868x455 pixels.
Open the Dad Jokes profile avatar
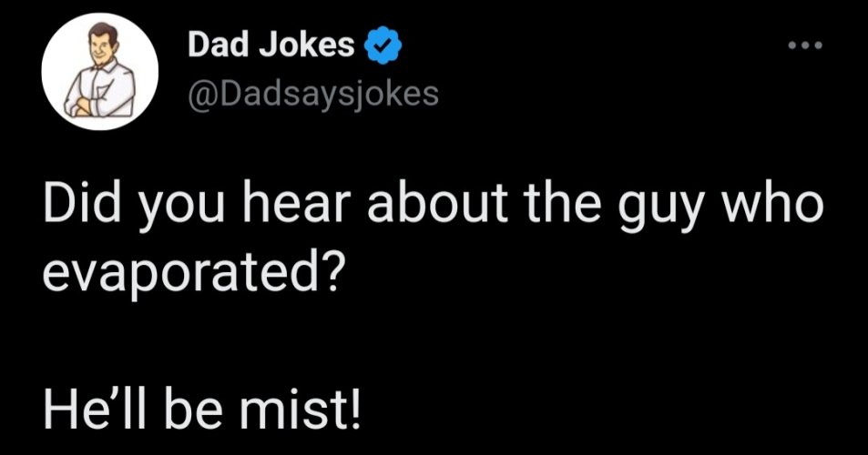point(100,72)
